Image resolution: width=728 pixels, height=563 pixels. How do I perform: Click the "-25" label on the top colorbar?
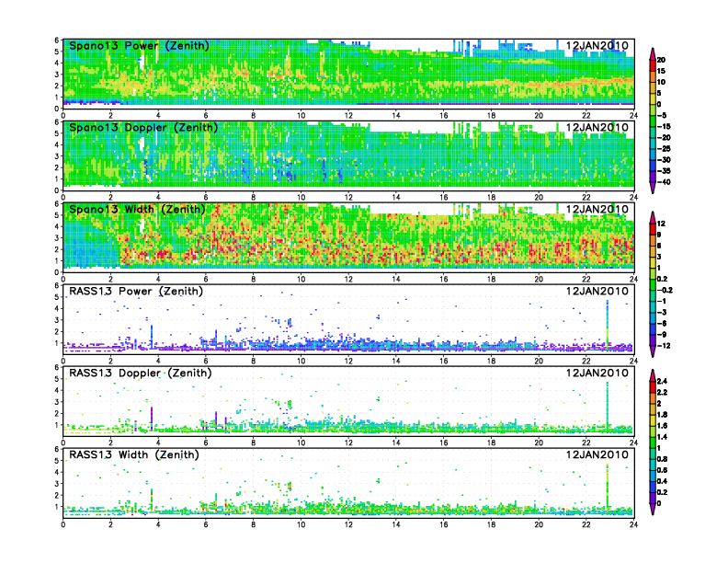click(x=664, y=149)
